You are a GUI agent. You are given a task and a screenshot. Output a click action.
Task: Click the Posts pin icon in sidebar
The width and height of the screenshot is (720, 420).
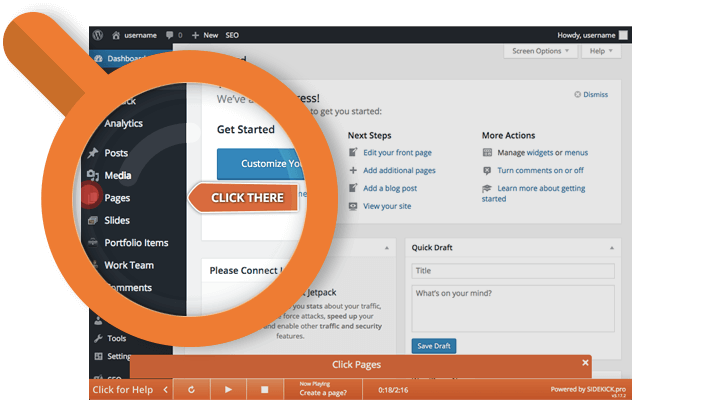pyautogui.click(x=93, y=153)
